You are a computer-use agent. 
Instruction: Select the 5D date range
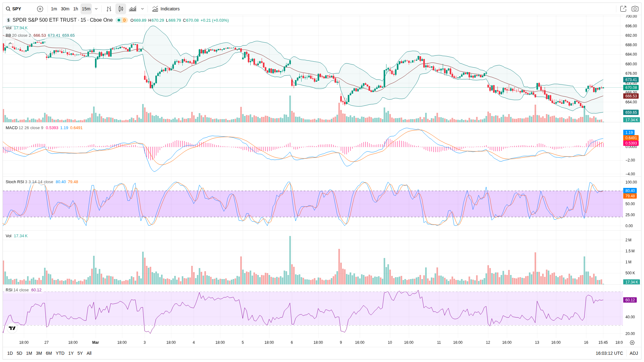coord(19,353)
